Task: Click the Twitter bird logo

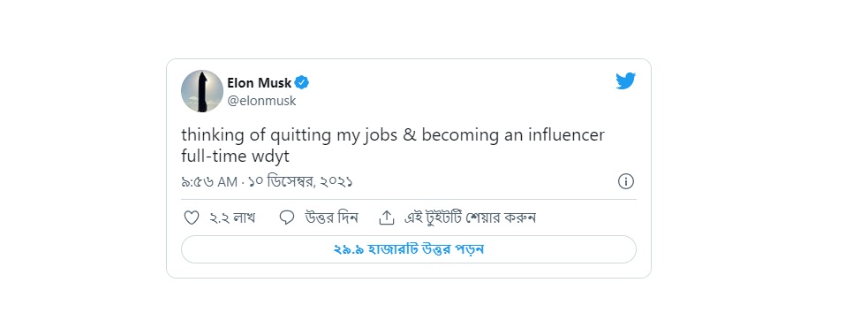Action: tap(625, 81)
